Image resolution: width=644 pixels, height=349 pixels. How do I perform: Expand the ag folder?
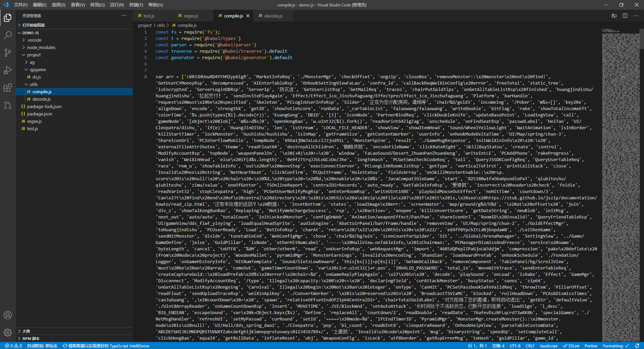click(x=74, y=62)
